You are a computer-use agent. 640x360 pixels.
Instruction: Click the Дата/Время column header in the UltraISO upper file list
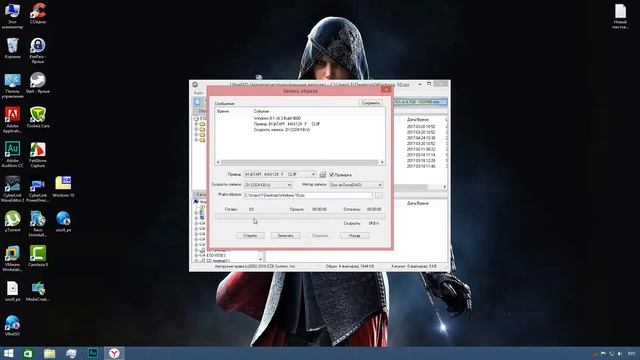(x=418, y=120)
